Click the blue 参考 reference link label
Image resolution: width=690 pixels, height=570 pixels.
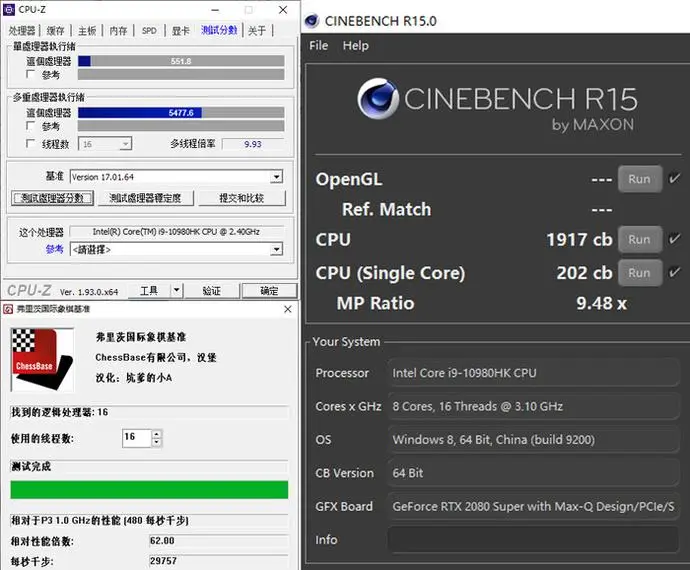pyautogui.click(x=55, y=249)
